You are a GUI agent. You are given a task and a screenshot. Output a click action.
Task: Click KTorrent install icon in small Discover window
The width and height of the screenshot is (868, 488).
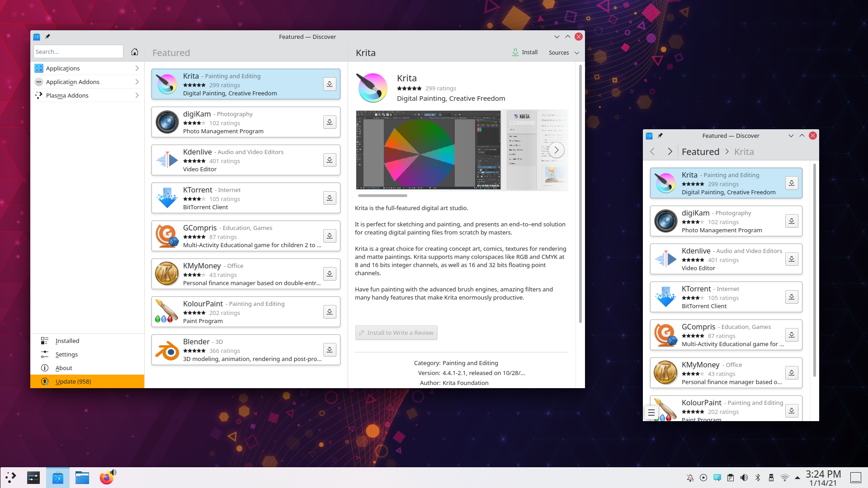792,297
